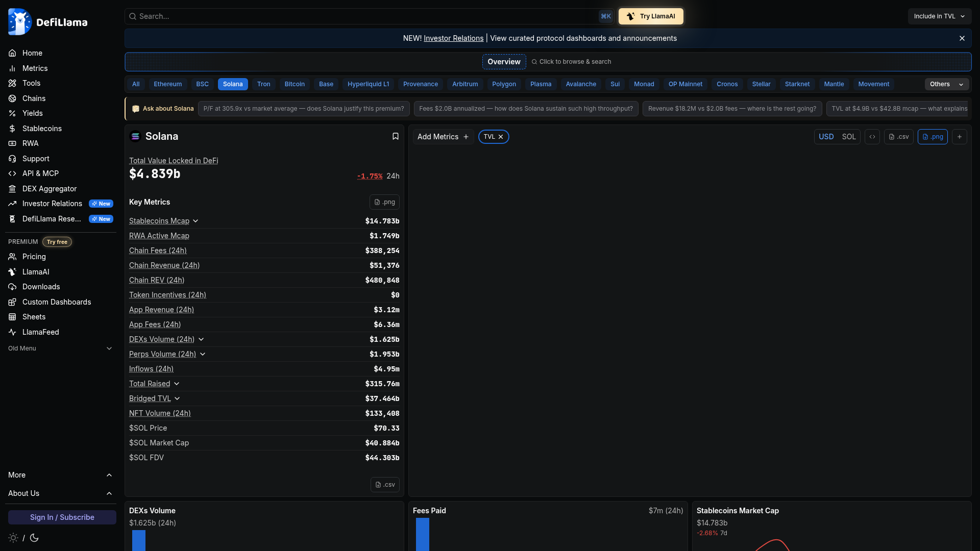Click the DefiLlama logo
Viewport: 980px width, 551px height.
(x=48, y=22)
